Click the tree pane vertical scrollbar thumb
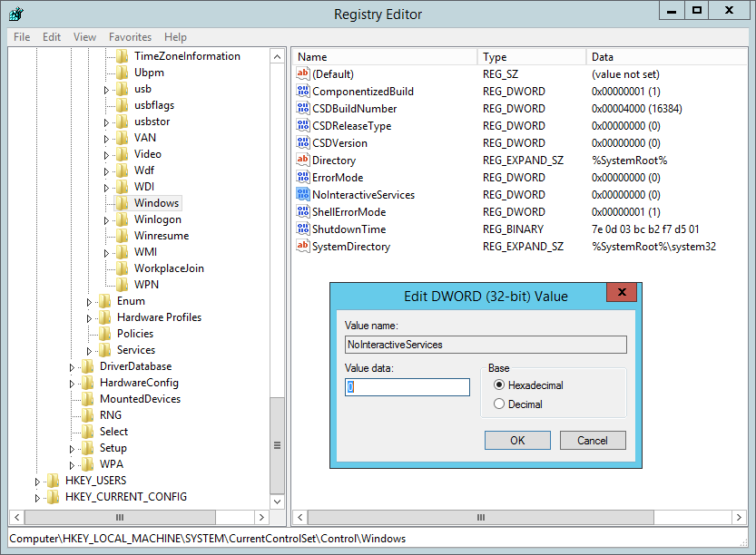 click(x=277, y=445)
